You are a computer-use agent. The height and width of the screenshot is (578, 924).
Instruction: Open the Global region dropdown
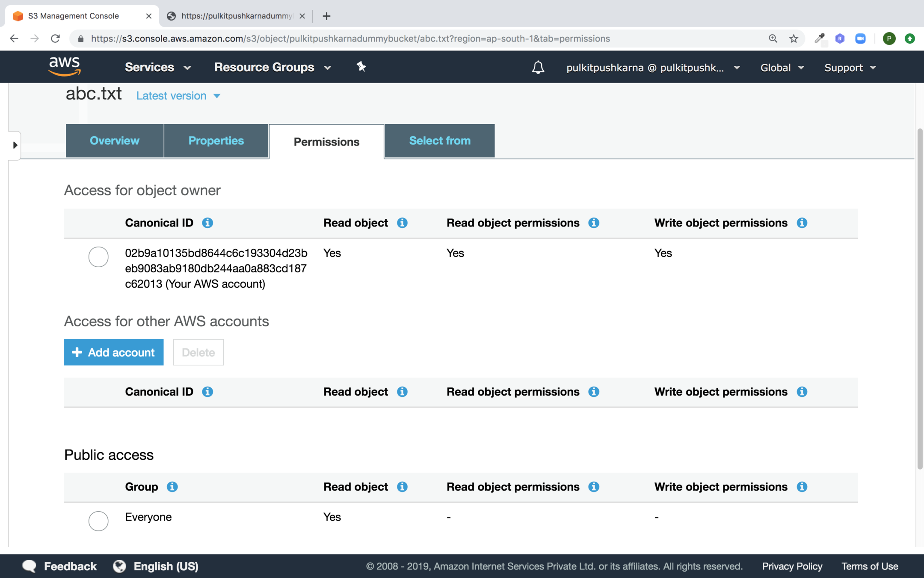782,68
